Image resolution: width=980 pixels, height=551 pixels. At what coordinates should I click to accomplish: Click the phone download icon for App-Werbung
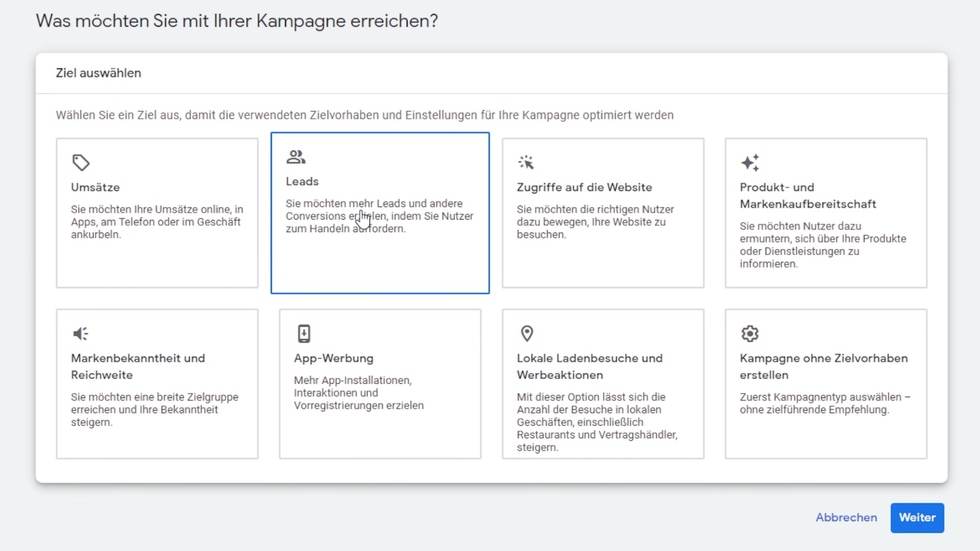point(304,334)
